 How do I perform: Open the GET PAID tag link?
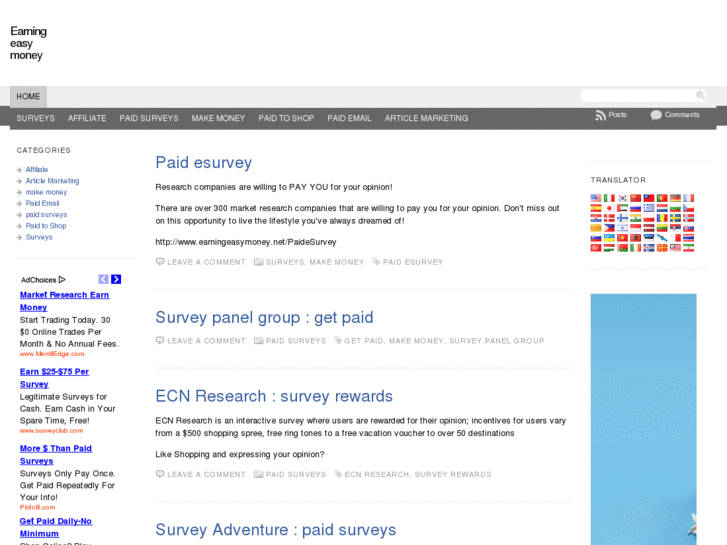coord(364,341)
